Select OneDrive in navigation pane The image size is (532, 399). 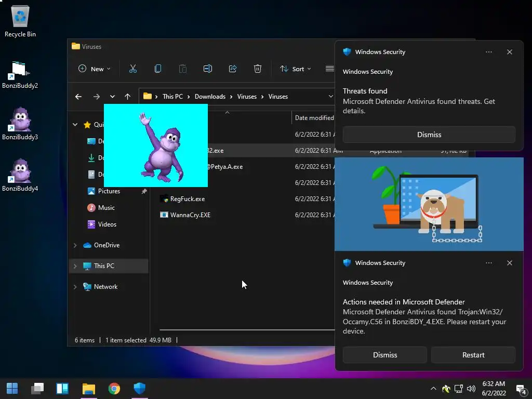click(x=107, y=245)
